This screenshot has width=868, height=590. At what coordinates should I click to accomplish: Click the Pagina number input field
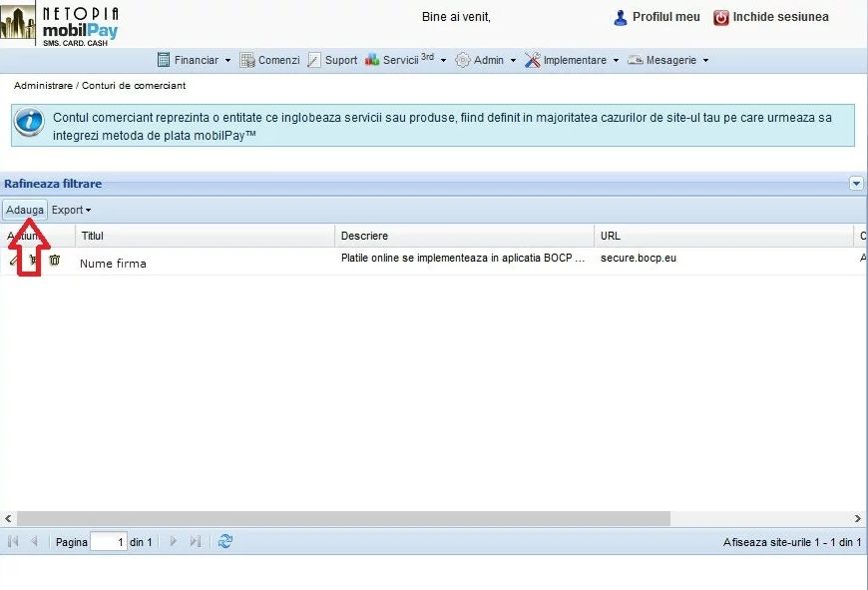pos(109,542)
